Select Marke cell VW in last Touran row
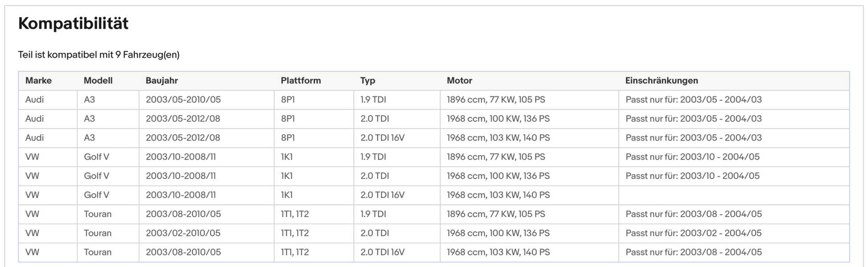 32,252
